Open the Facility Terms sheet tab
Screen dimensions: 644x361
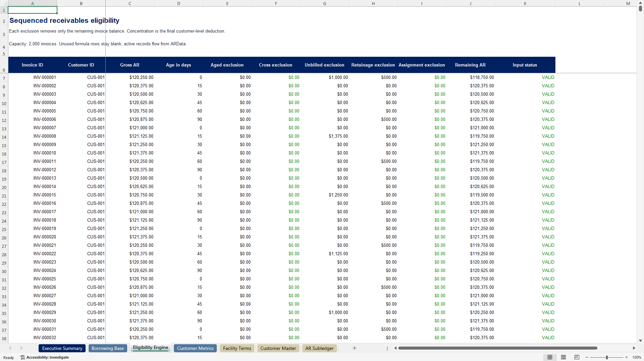click(x=237, y=348)
